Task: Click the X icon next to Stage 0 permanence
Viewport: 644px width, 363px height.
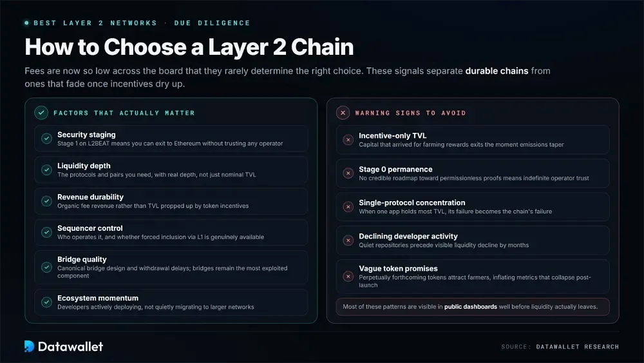Action: (x=348, y=173)
